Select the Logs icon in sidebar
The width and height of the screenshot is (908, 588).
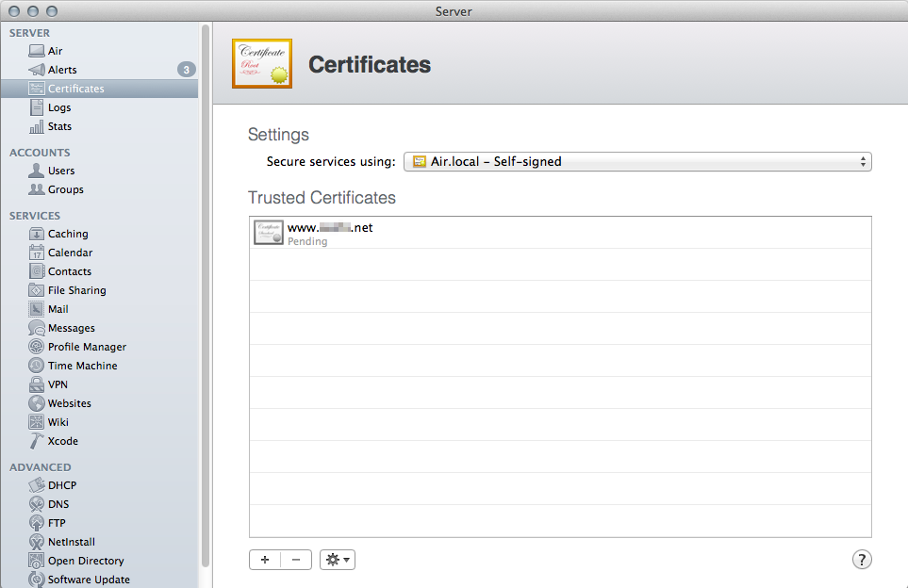point(37,107)
